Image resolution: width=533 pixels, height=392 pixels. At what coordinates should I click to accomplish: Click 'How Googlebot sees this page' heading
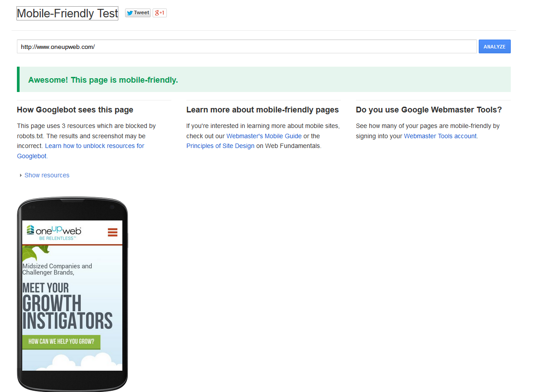pyautogui.click(x=75, y=110)
